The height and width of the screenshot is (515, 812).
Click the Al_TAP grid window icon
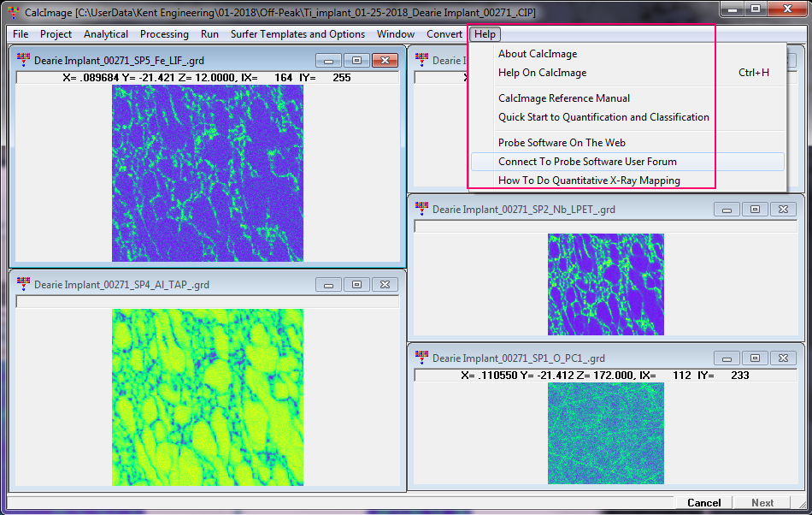click(22, 285)
